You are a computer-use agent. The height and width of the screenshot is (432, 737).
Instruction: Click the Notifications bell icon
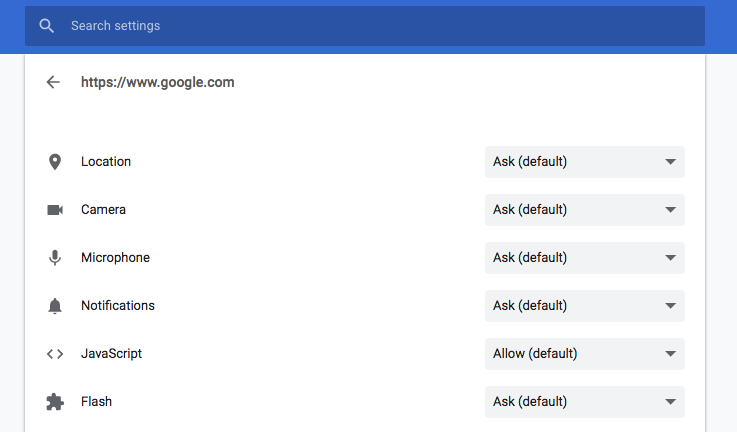pos(55,306)
